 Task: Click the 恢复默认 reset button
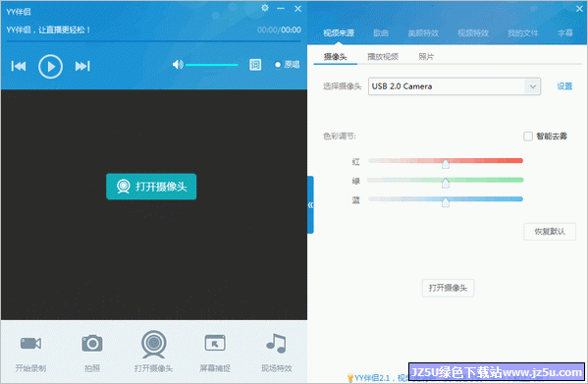coord(550,232)
